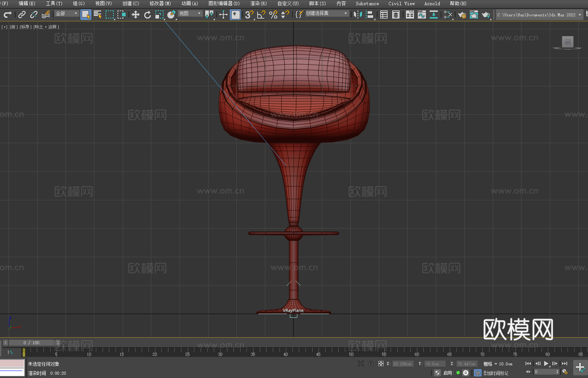Toggle the 3D Snaps button
The height and width of the screenshot is (378, 588).
click(249, 14)
